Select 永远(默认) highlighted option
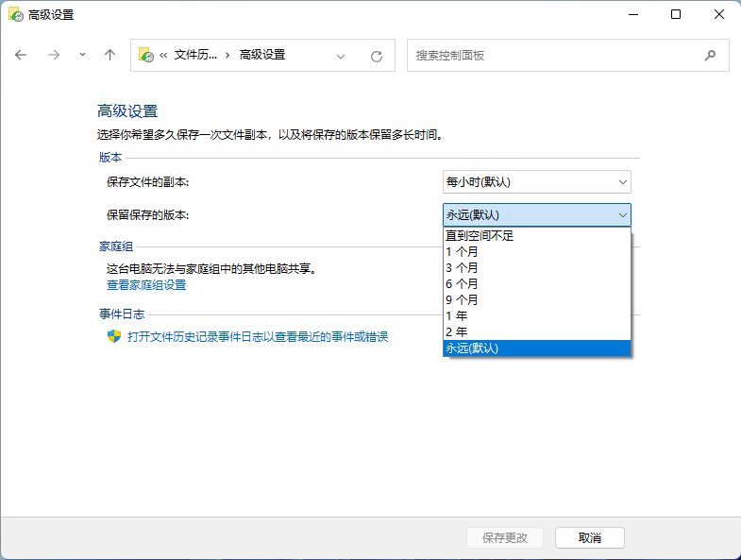741x560 pixels. tap(472, 348)
